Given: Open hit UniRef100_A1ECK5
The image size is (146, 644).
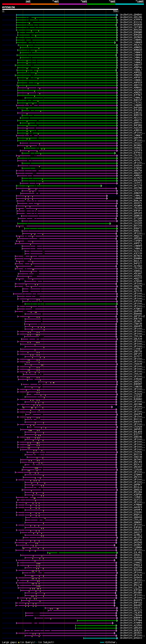Looking at the screenshot, I should pos(131,128).
